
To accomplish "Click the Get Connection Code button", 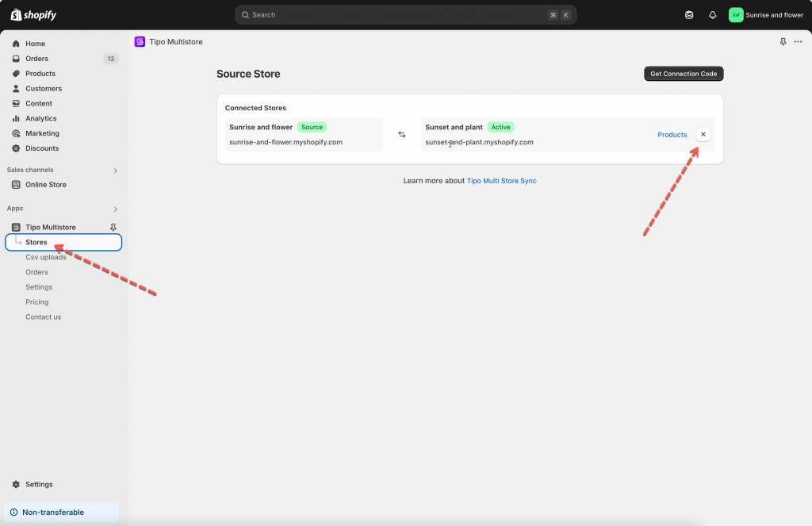I will click(683, 74).
